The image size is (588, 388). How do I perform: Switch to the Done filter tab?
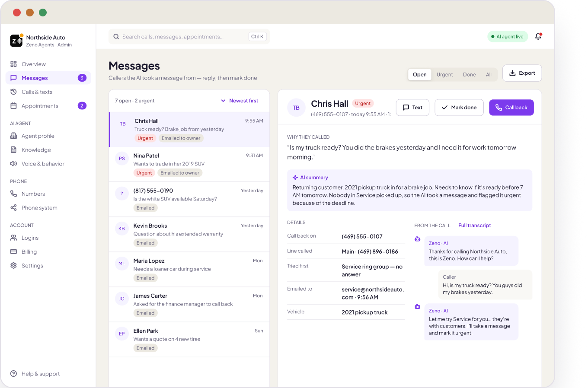[469, 75]
